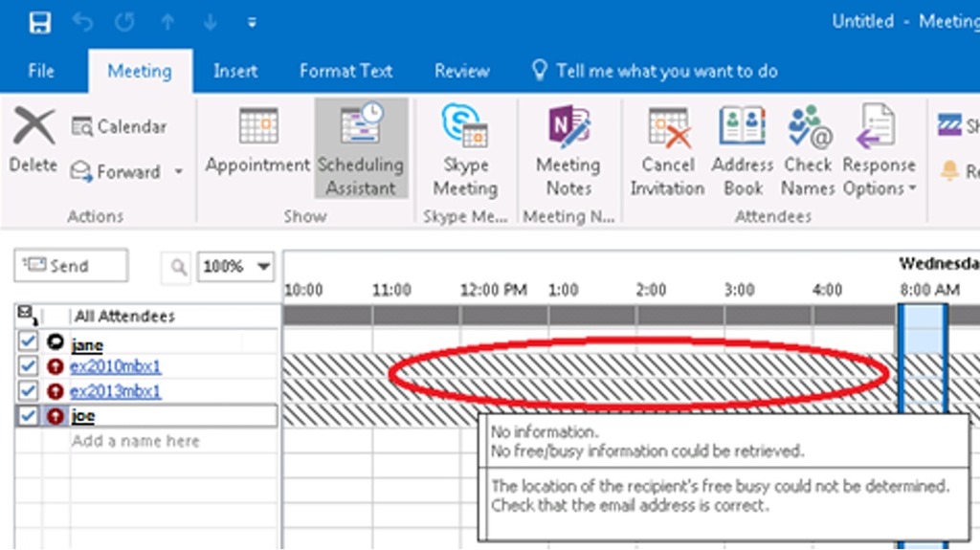This screenshot has height=550, width=980.
Task: Click the Next Item down arrow
Action: 210,23
